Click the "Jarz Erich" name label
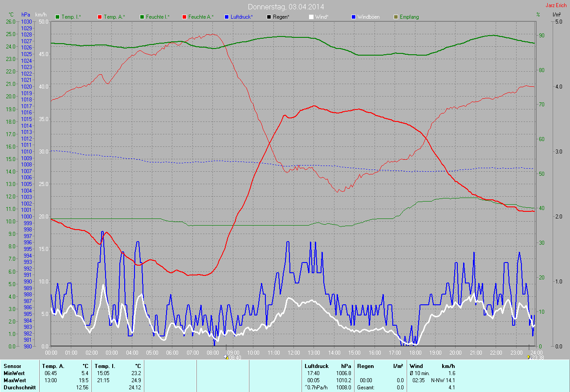570x392 pixels. (x=556, y=5)
